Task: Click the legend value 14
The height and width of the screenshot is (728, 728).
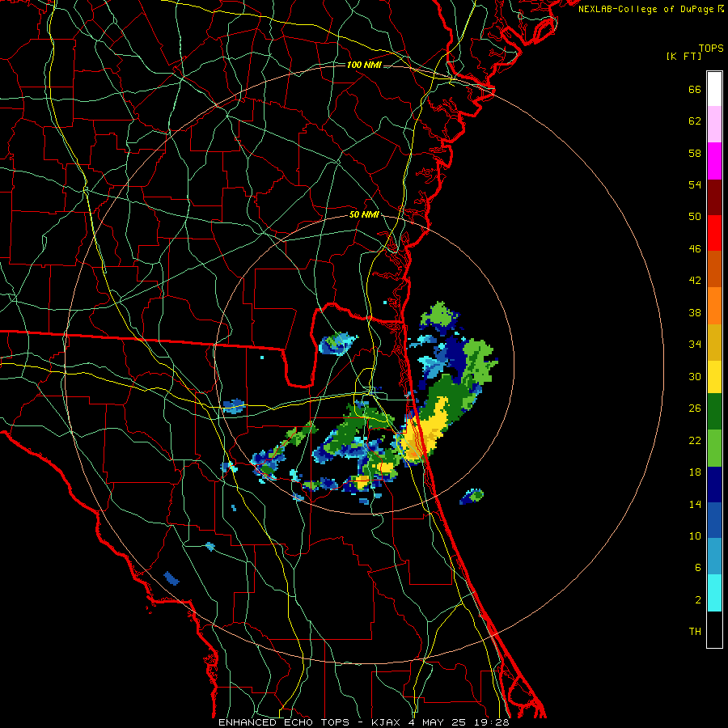Action: [x=695, y=504]
